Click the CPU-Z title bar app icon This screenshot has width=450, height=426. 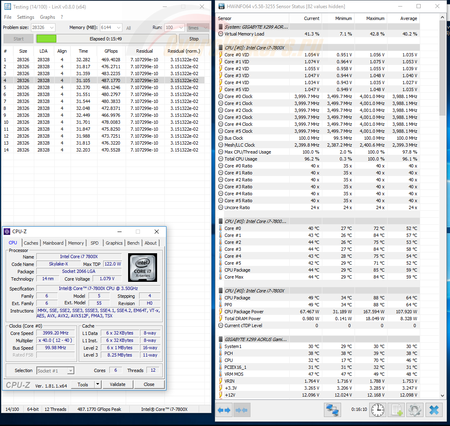click(x=7, y=231)
